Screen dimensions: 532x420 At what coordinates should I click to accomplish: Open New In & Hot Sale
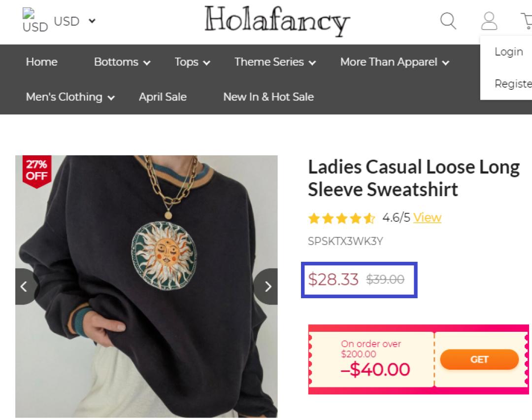coord(268,97)
